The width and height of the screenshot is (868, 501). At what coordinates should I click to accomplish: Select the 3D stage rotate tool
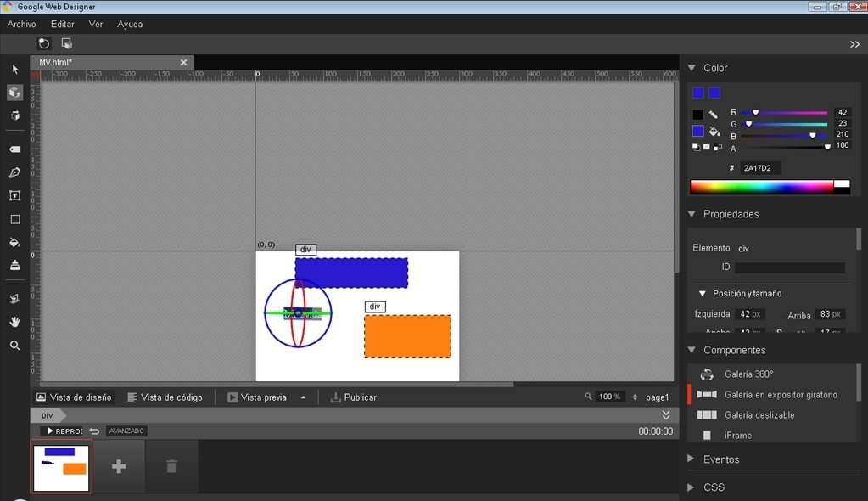coord(15,299)
